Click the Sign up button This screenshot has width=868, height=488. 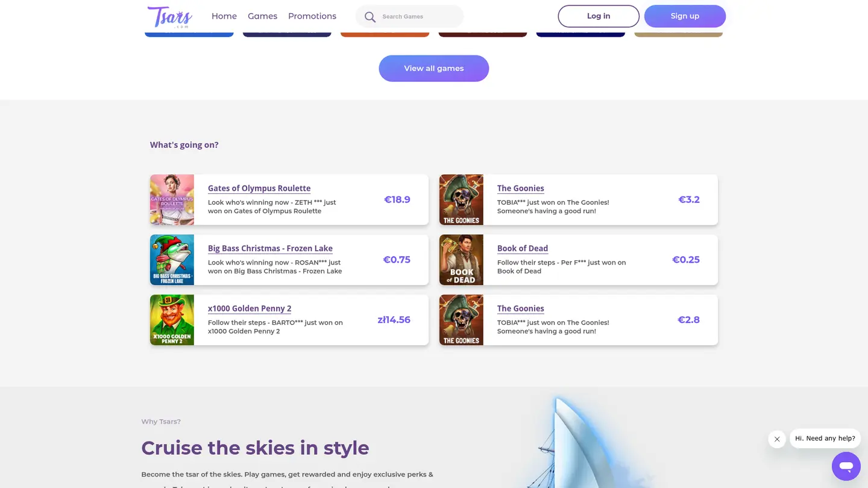[685, 16]
